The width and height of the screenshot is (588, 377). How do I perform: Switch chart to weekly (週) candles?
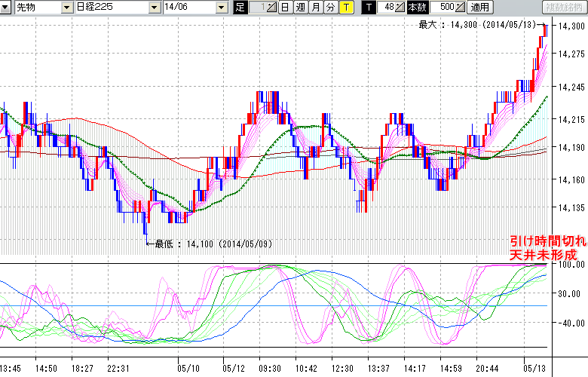[x=300, y=8]
